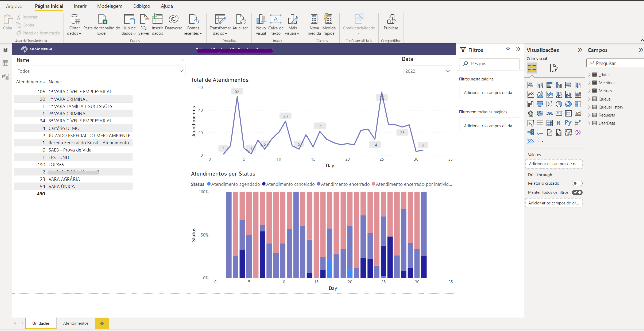
Task: Pick the key influencers visual
Action: (x=578, y=123)
